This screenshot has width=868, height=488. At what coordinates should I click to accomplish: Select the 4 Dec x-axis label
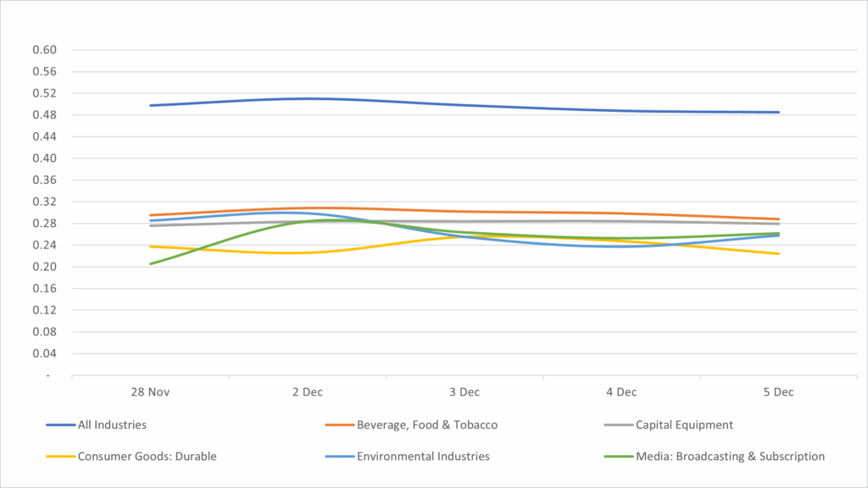(x=621, y=392)
